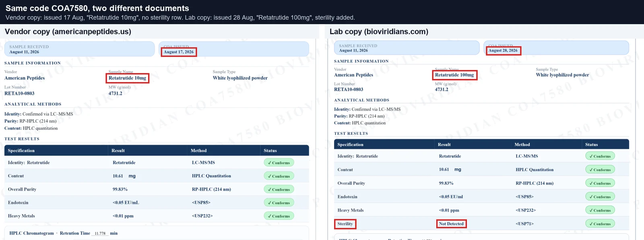Select 'August 28, 2026' COA issued date in Lab copy

(503, 50)
